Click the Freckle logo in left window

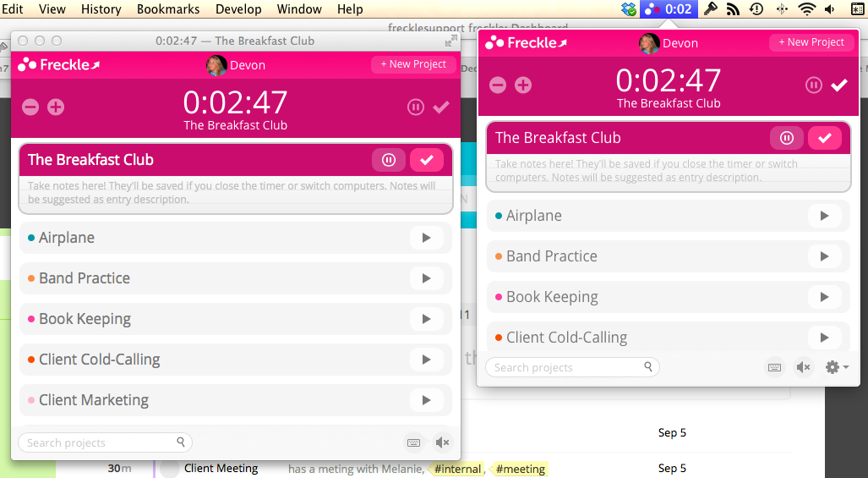click(59, 64)
